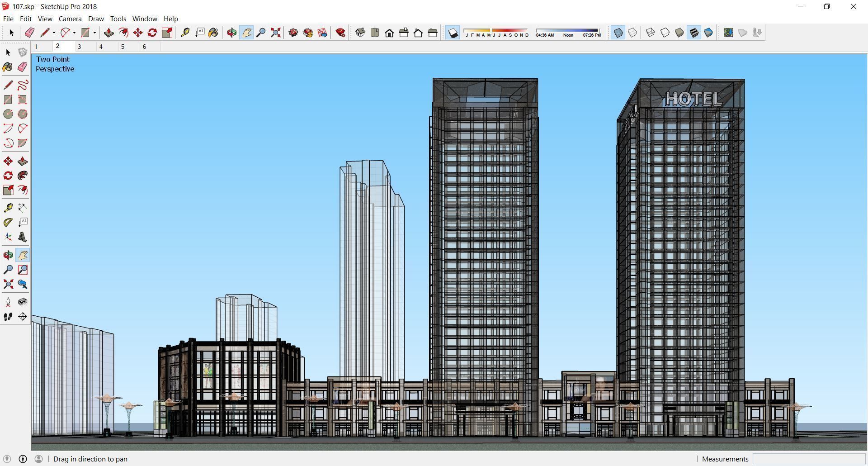The image size is (868, 466).
Task: Activate the Look Around eye tool
Action: pos(23,302)
